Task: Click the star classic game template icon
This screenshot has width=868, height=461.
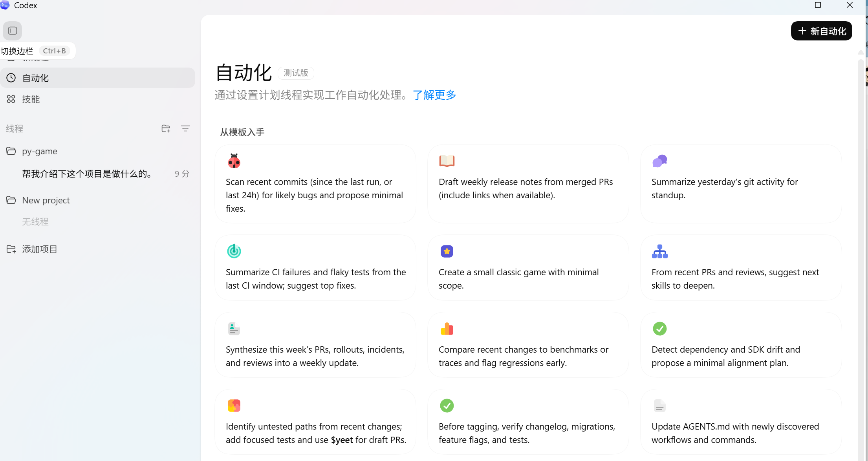Action: coord(447,251)
